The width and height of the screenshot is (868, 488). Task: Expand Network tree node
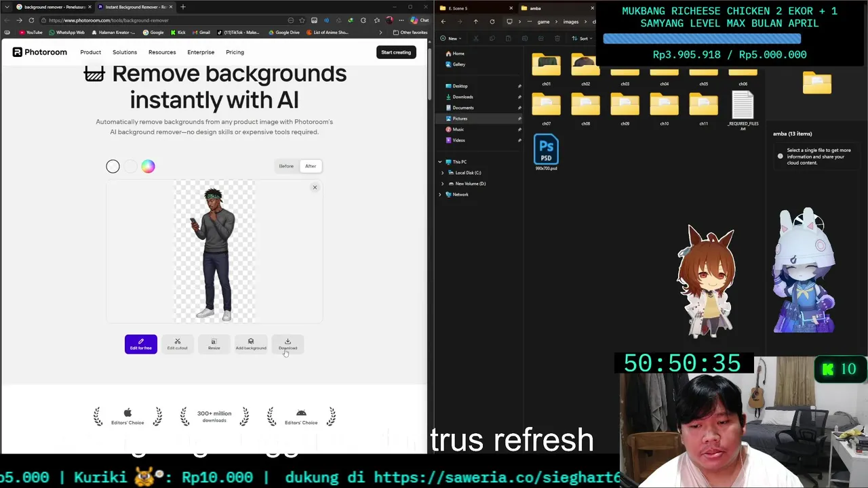pyautogui.click(x=439, y=195)
